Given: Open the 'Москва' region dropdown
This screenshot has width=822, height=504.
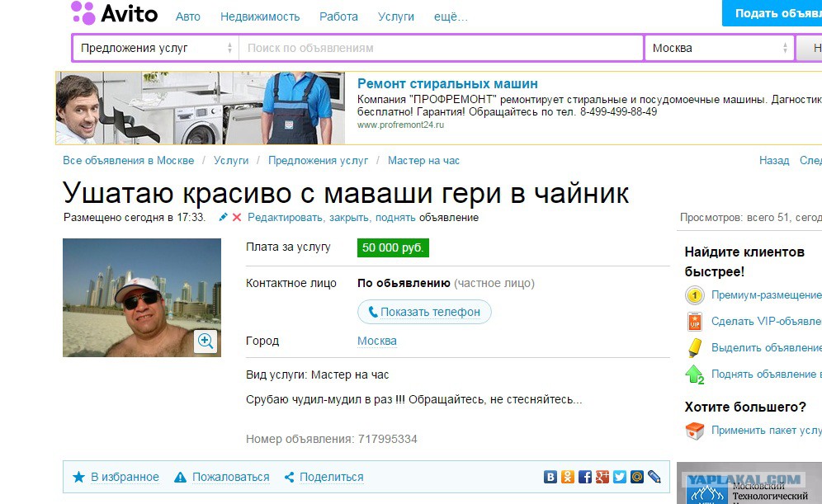Looking at the screenshot, I should (719, 48).
